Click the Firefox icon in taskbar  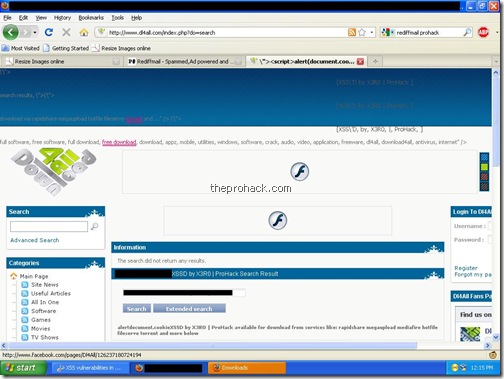pos(139,368)
